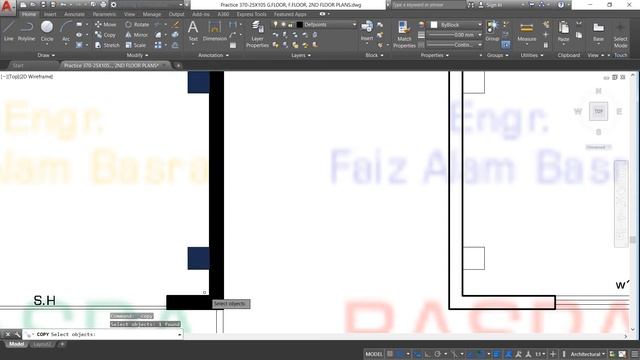Open Layer Properties manager

click(257, 34)
